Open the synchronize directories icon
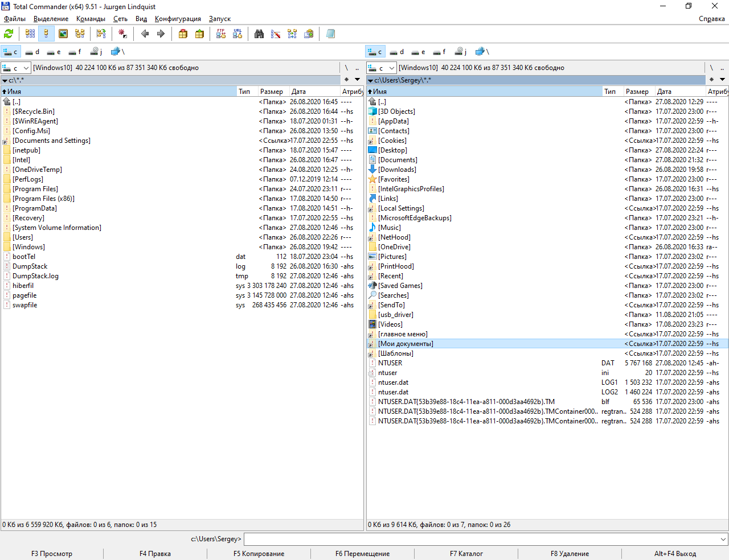729x560 pixels. tap(292, 34)
